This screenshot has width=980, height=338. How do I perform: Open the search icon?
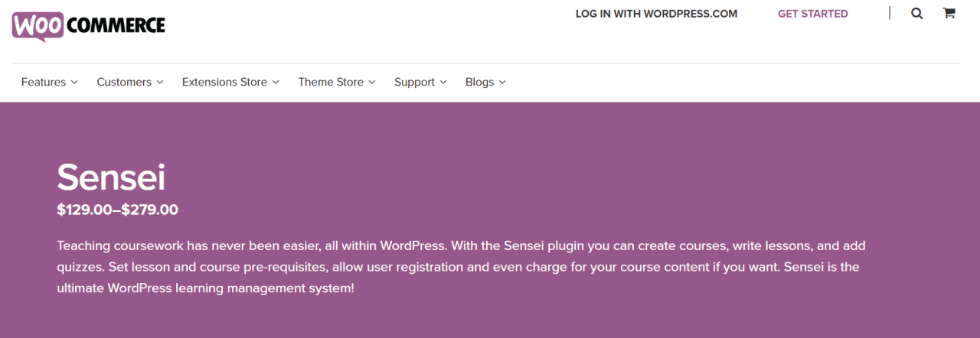point(916,13)
